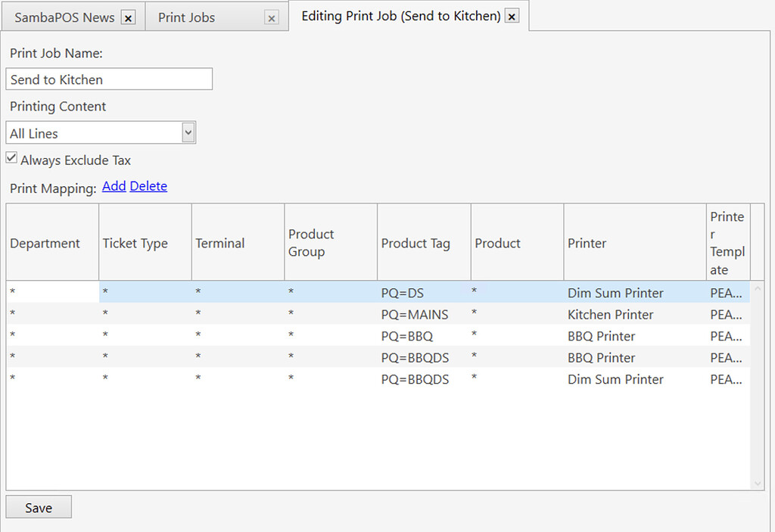This screenshot has height=532, width=775.
Task: Click the scroll up arrow in mapping grid
Action: (758, 288)
